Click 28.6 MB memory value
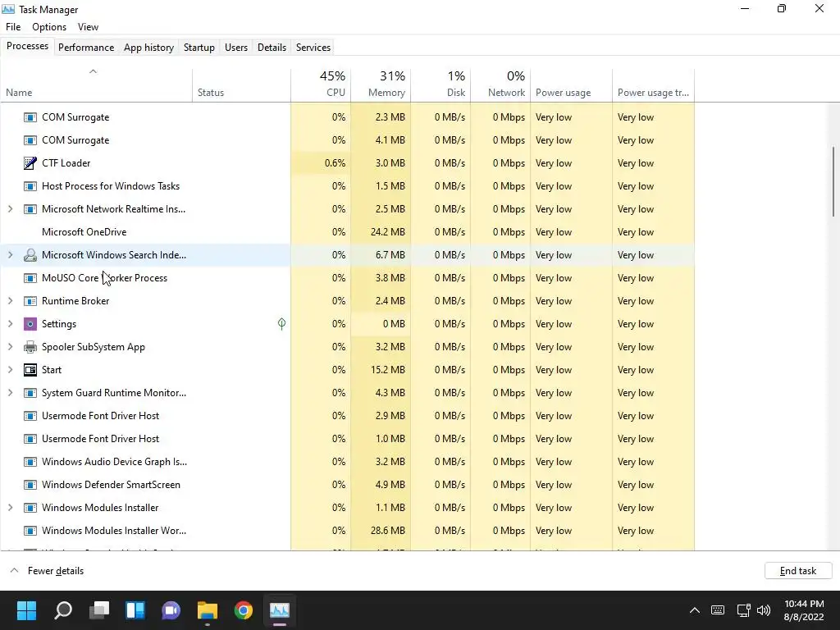The image size is (840, 630). (387, 531)
